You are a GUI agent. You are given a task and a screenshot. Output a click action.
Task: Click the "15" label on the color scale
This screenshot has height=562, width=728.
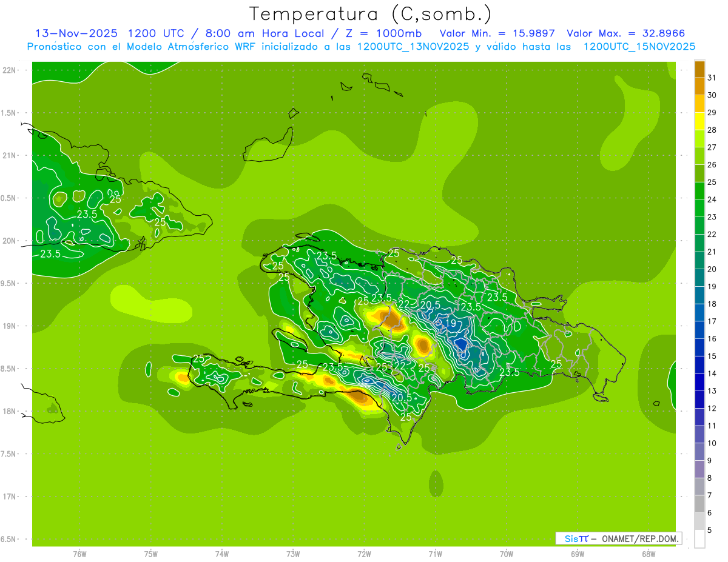[x=712, y=356]
